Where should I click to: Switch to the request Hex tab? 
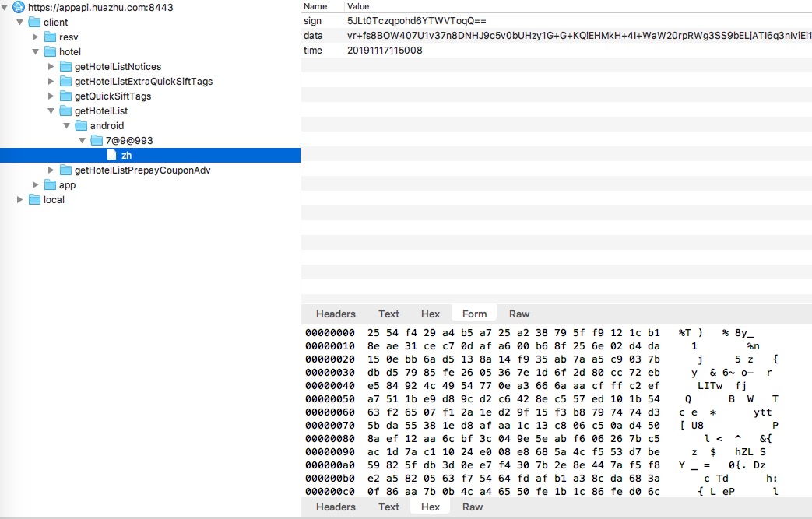click(x=431, y=314)
